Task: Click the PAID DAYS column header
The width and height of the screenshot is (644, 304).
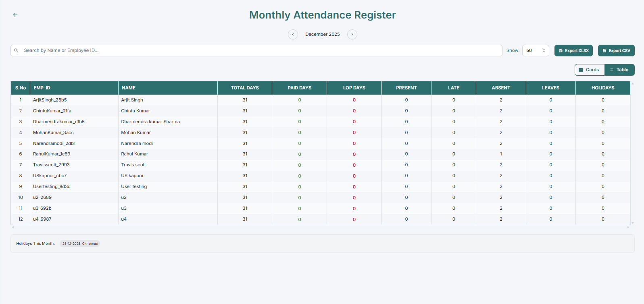Action: [300, 88]
